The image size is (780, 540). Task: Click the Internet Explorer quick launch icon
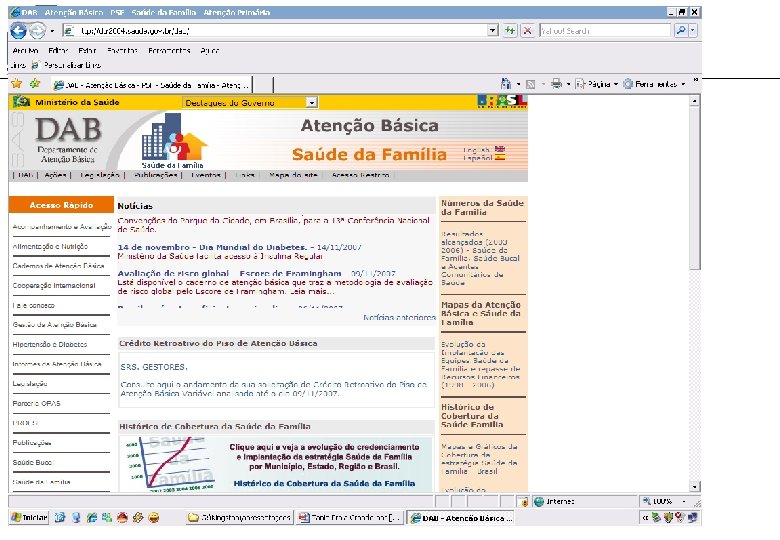[92, 518]
